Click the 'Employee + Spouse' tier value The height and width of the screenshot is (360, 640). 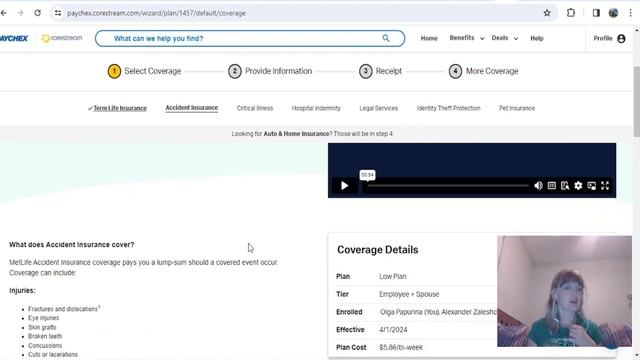pyautogui.click(x=409, y=294)
